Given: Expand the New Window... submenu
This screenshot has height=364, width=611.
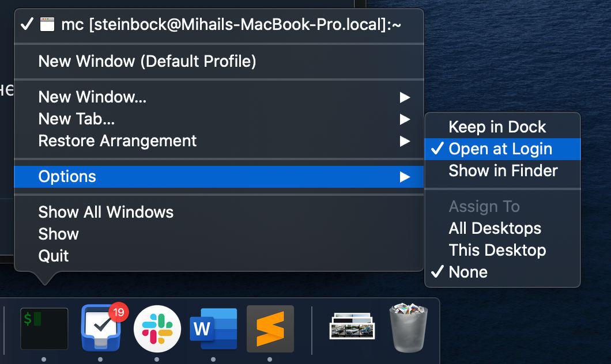Looking at the screenshot, I should pyautogui.click(x=218, y=97).
